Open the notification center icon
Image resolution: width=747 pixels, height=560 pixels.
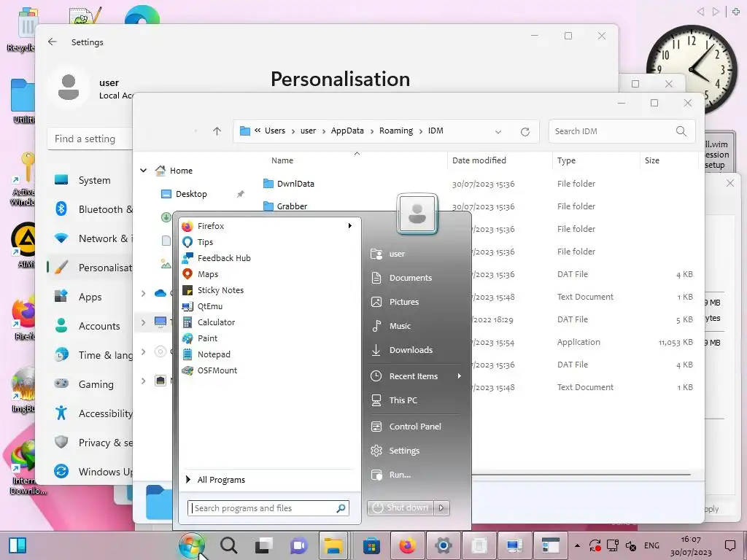coord(729,545)
